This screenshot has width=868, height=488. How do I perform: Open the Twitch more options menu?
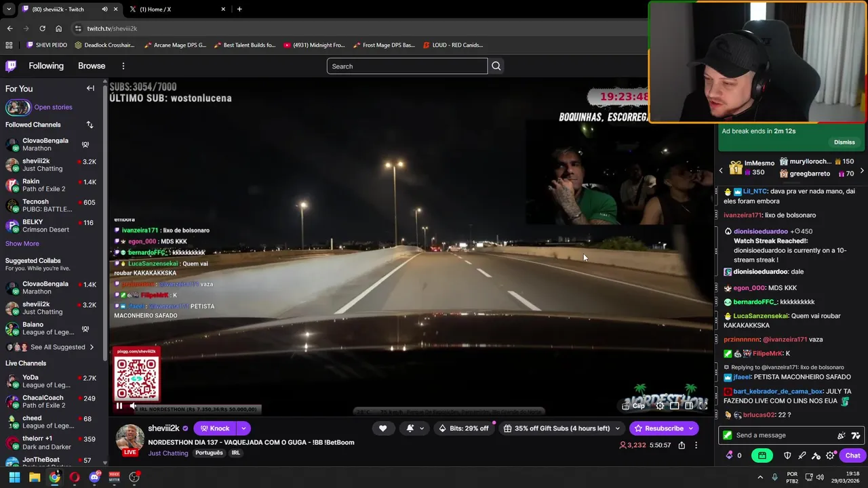123,66
